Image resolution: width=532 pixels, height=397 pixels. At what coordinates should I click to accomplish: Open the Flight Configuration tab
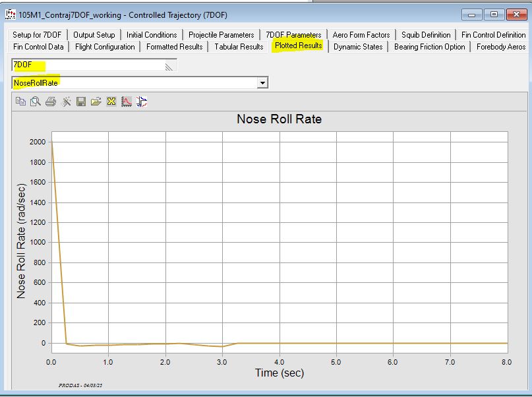[x=105, y=47]
